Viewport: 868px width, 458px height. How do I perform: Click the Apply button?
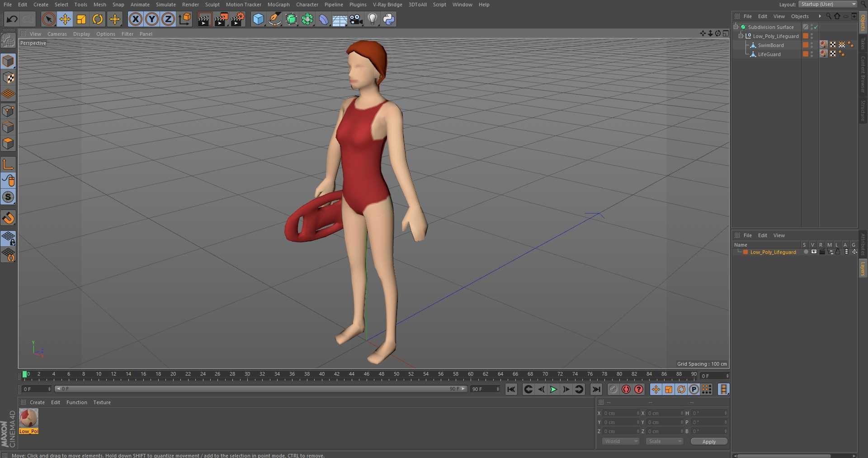pos(709,442)
